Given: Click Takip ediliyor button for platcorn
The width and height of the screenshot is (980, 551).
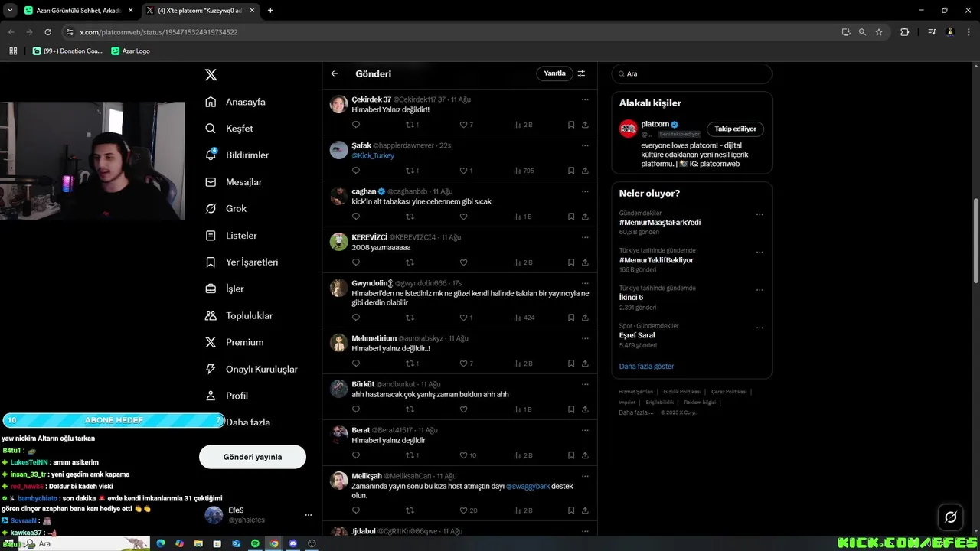Looking at the screenshot, I should tap(735, 129).
